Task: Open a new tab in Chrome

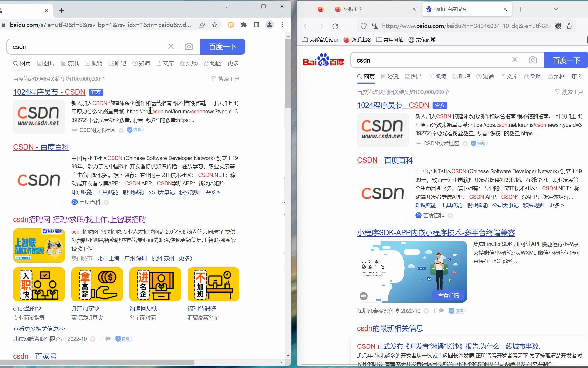Action: [62, 11]
